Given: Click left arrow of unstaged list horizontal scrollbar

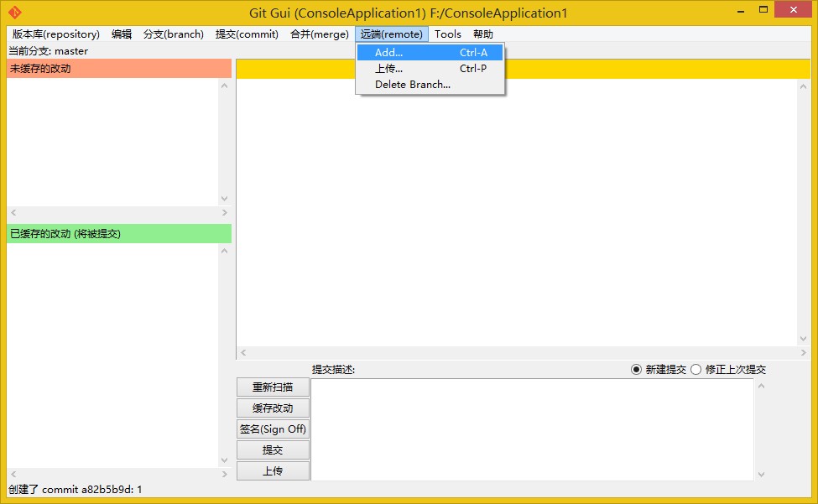Looking at the screenshot, I should click(x=13, y=213).
